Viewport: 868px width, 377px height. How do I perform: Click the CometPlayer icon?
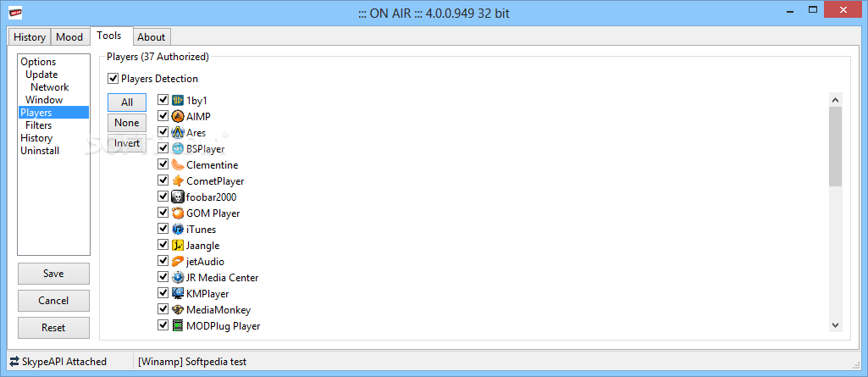click(178, 180)
